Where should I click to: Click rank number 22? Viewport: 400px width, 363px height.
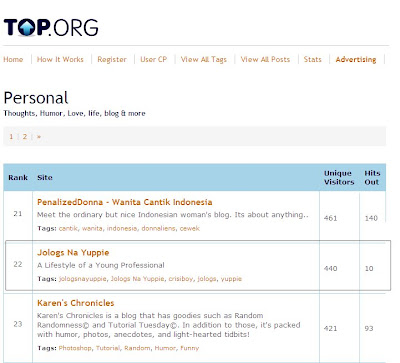click(18, 264)
